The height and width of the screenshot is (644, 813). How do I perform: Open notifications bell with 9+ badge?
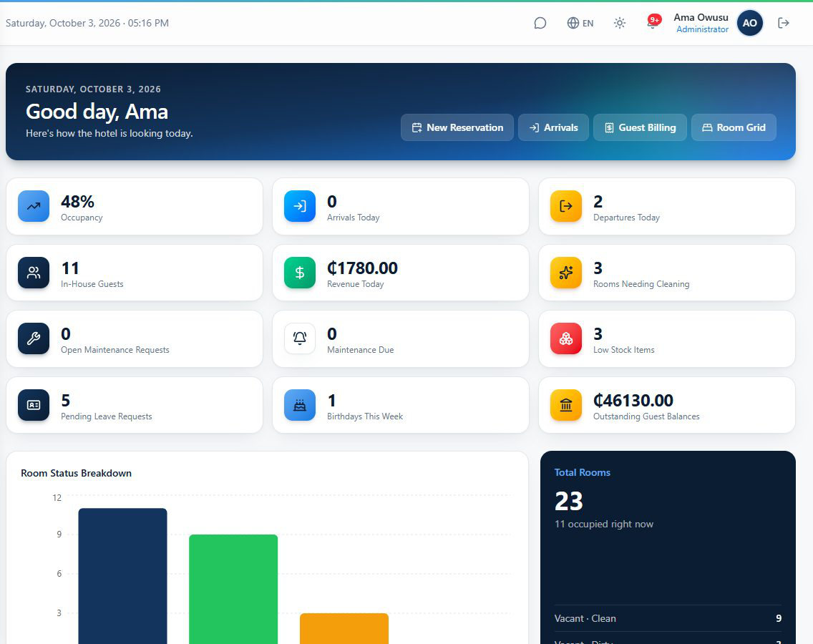pyautogui.click(x=653, y=21)
